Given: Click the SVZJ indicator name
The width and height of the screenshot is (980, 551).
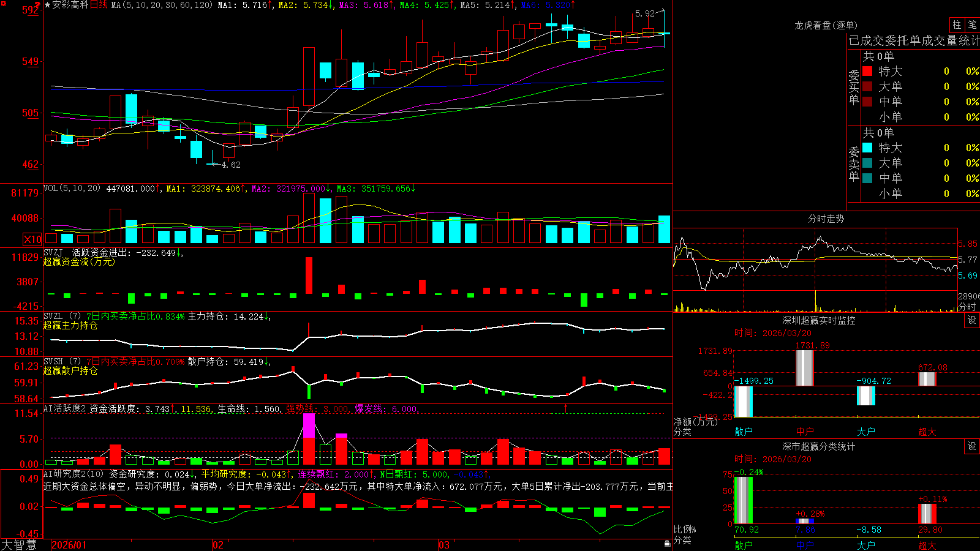Looking at the screenshot, I should [x=53, y=252].
